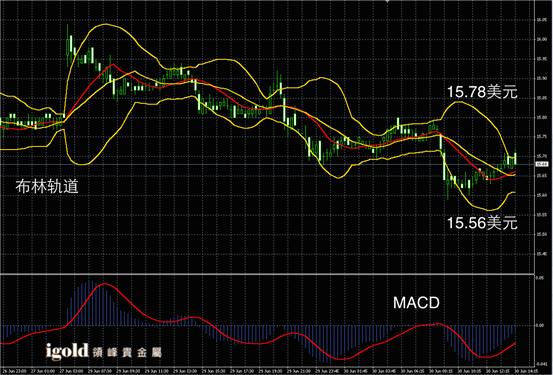
Task: Click the 16.00 level on the price axis
Action: coord(541,39)
